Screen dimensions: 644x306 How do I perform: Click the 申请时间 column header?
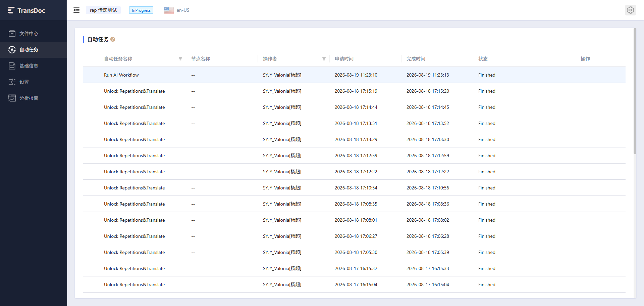click(344, 59)
